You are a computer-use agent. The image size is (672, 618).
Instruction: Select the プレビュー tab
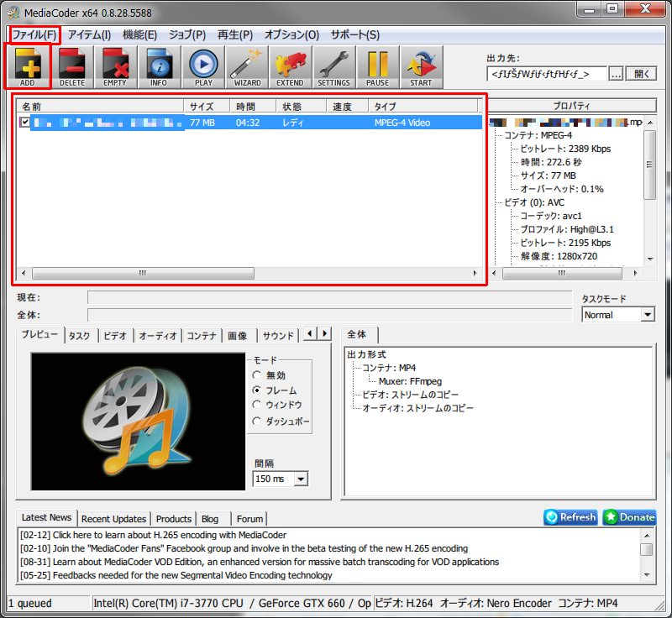[x=39, y=334]
